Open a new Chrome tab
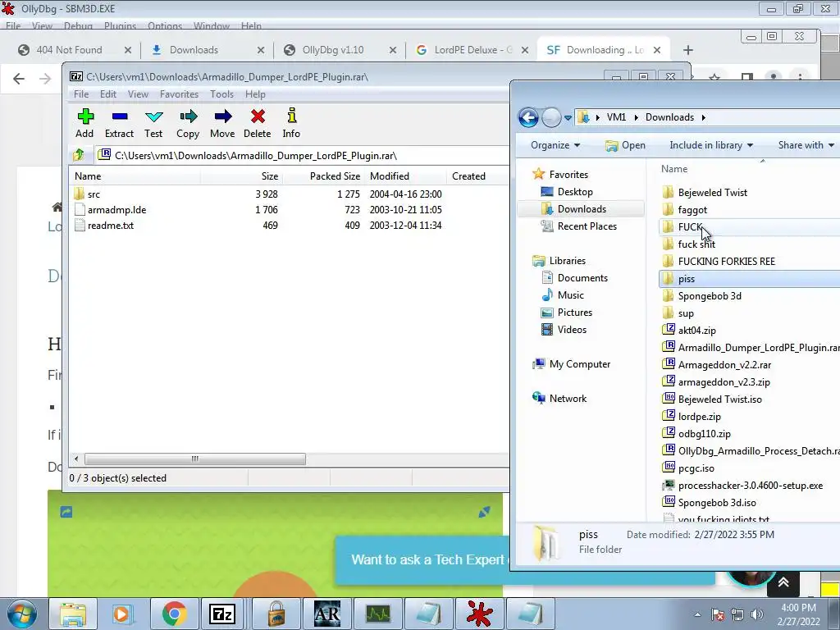Screen dimensions: 840x630 (x=688, y=50)
